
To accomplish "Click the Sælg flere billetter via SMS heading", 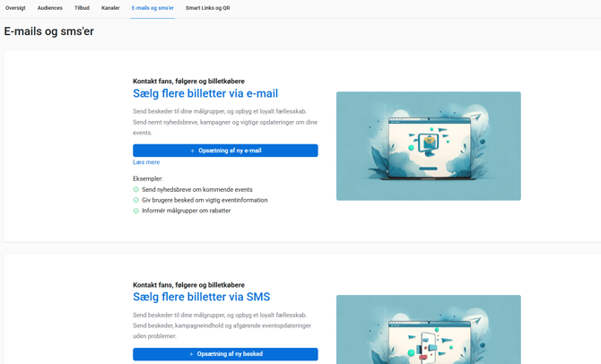I will click(x=201, y=297).
